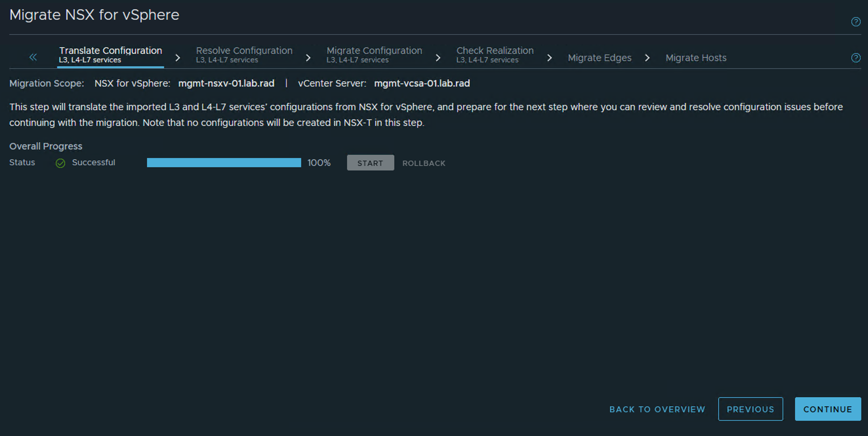
Task: Click the mgmt-vcsa-01.lab.rad server name
Action: pyautogui.click(x=422, y=83)
